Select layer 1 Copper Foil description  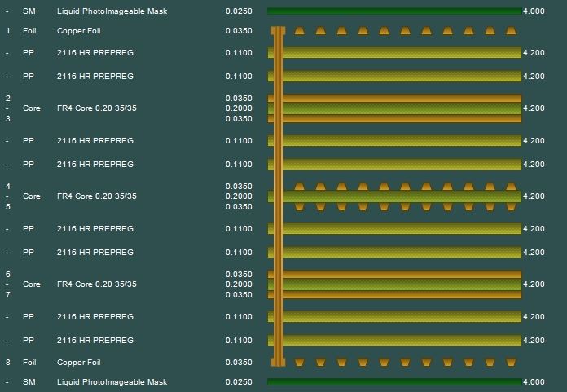pos(79,31)
